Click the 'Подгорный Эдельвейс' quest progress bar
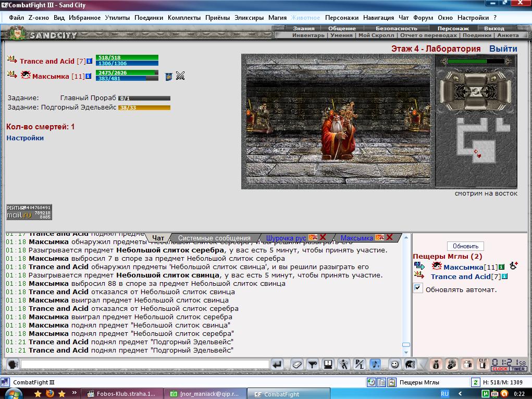Image resolution: width=532 pixels, height=399 pixels. (x=144, y=107)
